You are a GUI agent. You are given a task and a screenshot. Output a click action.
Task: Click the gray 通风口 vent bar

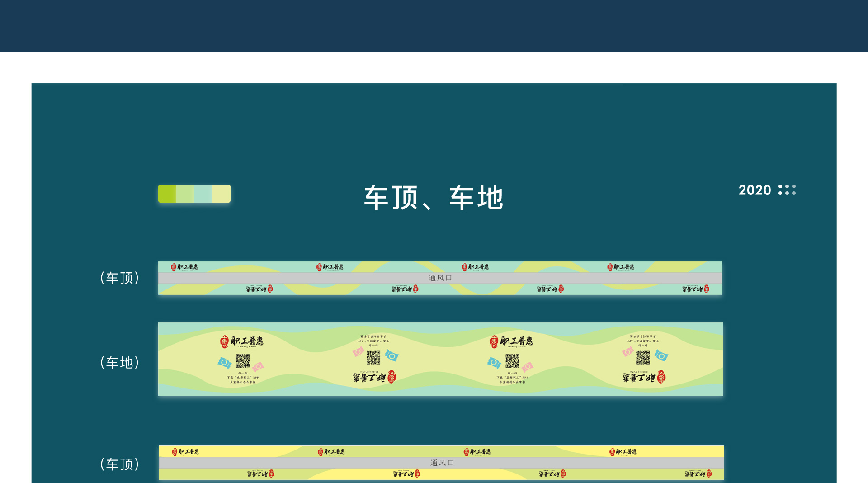click(x=439, y=277)
